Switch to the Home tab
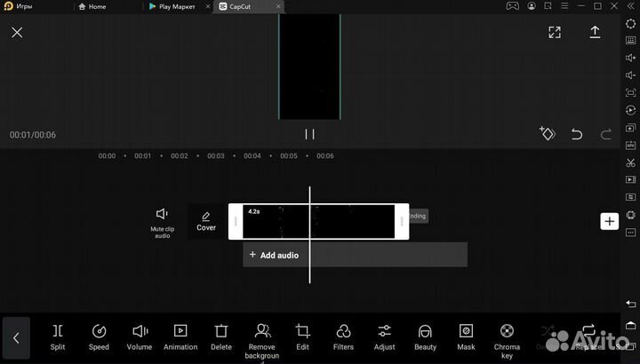Viewport: 640px width, 364px height. coord(96,6)
